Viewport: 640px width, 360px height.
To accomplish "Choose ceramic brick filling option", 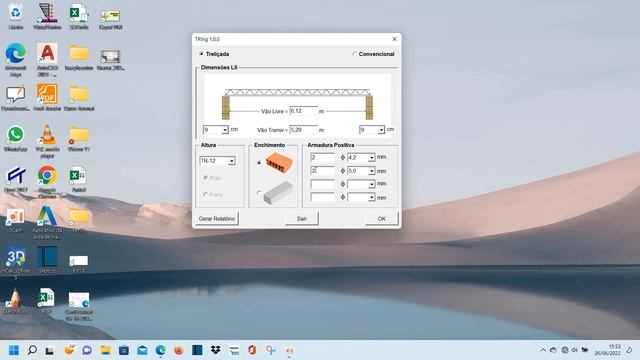I will tap(259, 162).
